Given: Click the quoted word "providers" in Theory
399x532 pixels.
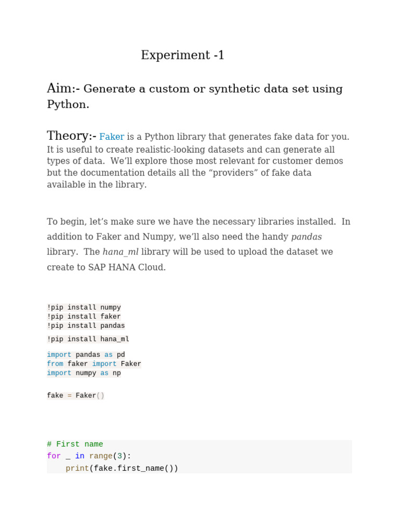Looking at the screenshot, I should 233,173.
